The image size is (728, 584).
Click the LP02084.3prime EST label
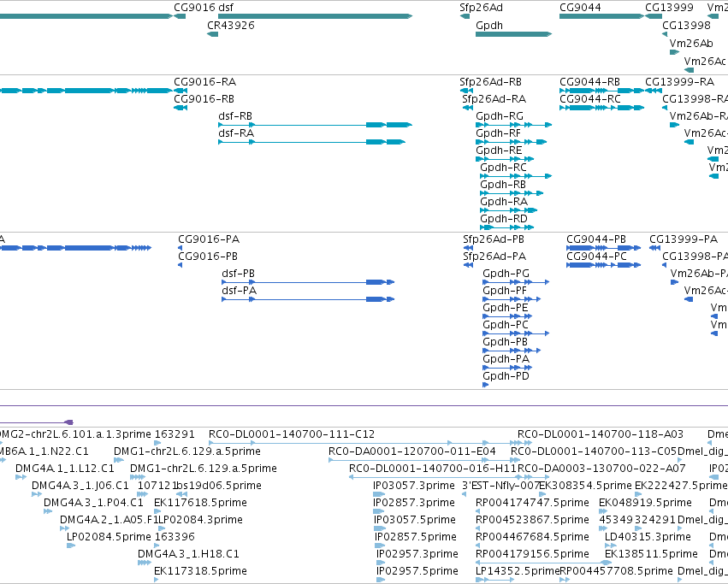[200, 520]
